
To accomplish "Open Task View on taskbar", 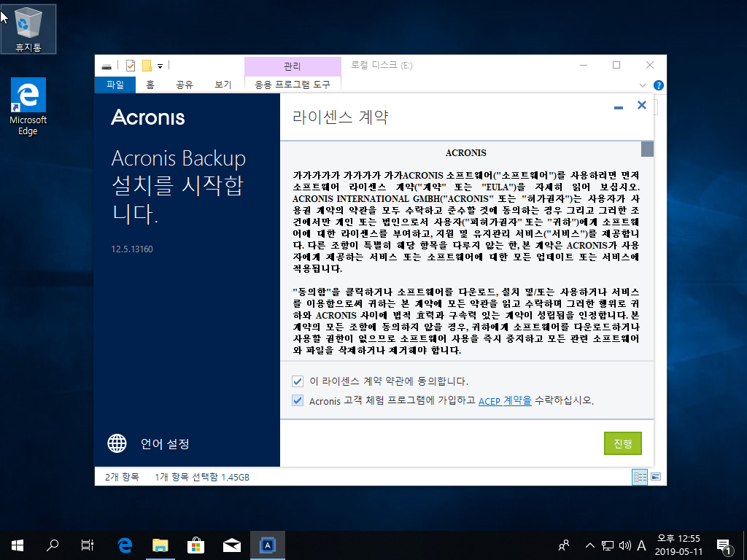I will coord(88,545).
